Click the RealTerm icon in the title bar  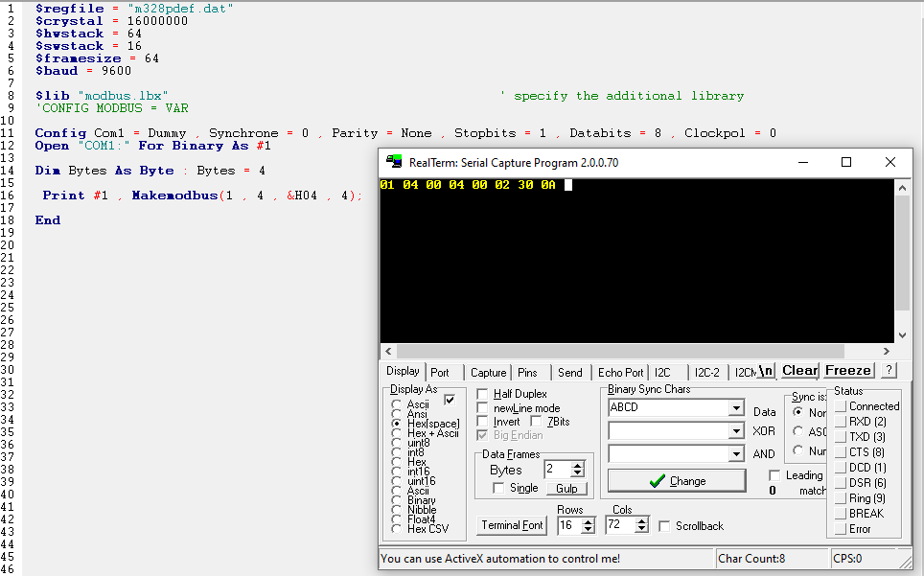[x=393, y=163]
